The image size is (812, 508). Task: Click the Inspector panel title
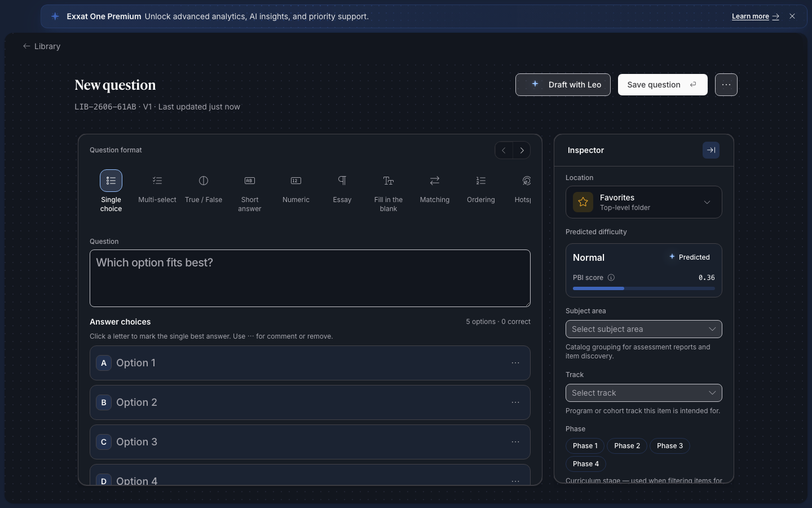(586, 150)
